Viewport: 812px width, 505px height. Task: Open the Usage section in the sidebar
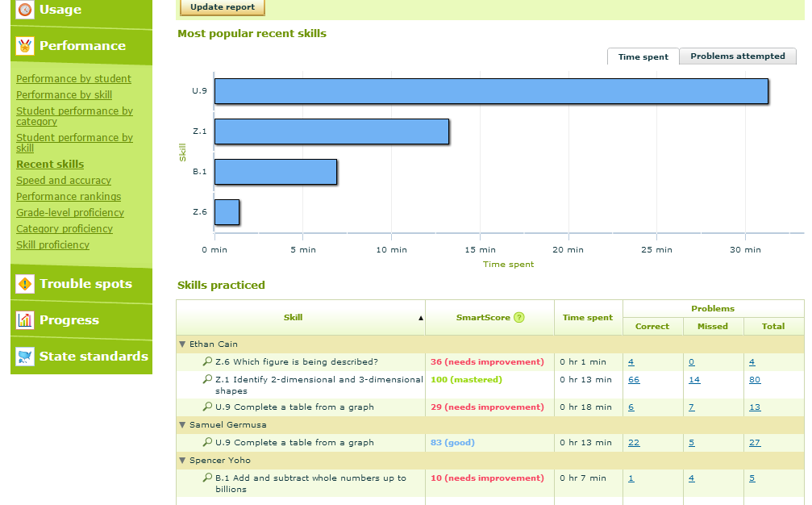(24, 10)
